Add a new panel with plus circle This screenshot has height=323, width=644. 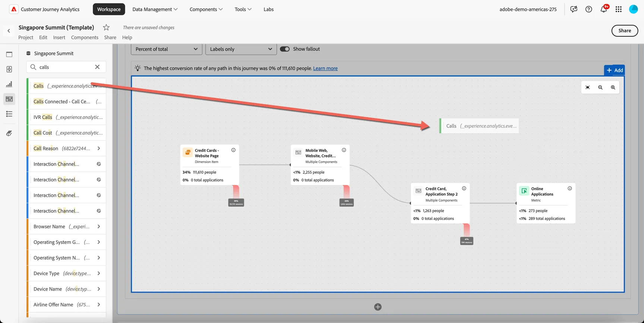378,307
